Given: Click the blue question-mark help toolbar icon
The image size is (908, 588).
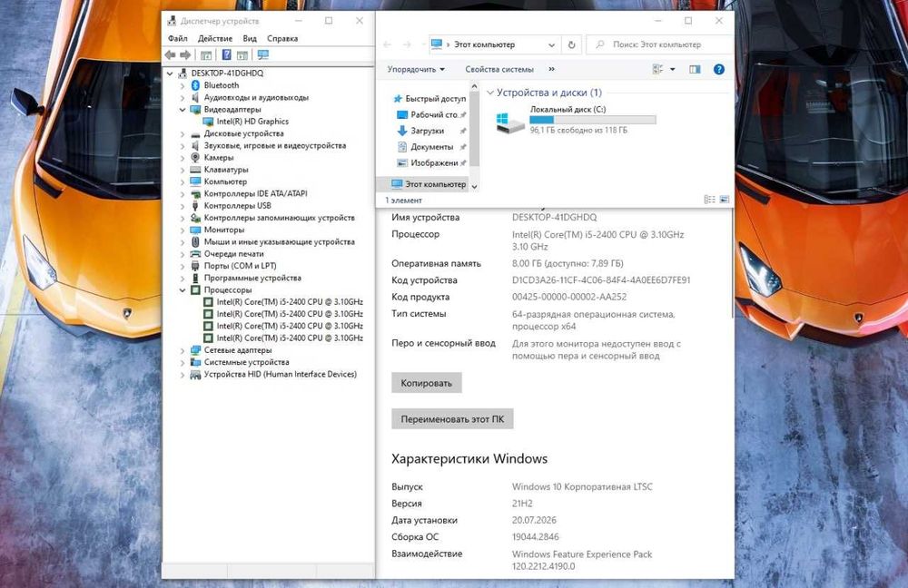Looking at the screenshot, I should tap(226, 55).
